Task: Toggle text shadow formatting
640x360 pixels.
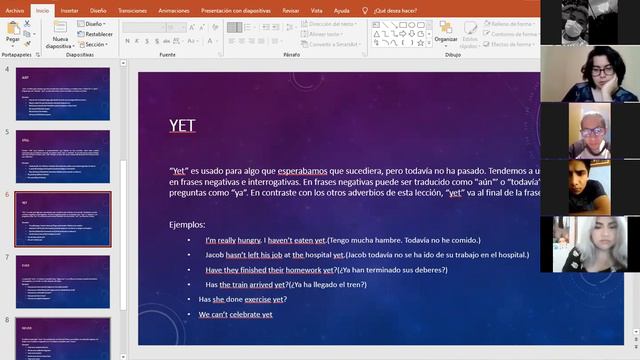Action: tap(157, 41)
